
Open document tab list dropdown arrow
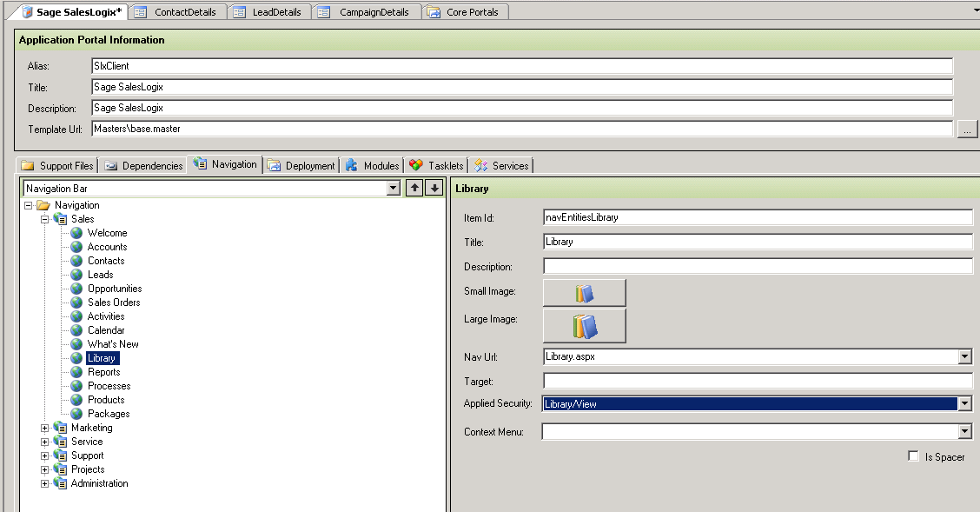977,10
